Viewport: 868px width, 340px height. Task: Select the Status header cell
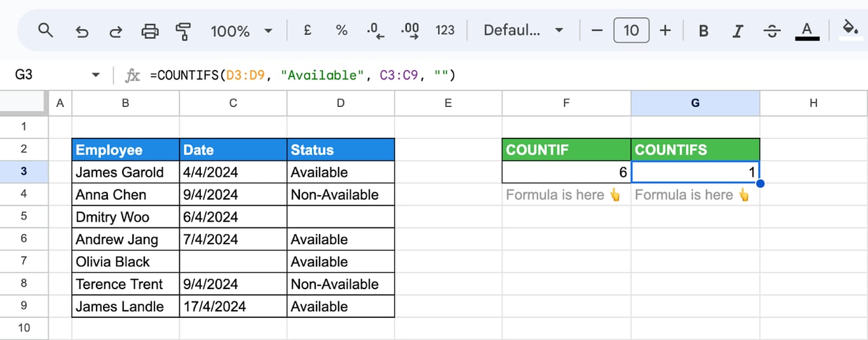341,150
